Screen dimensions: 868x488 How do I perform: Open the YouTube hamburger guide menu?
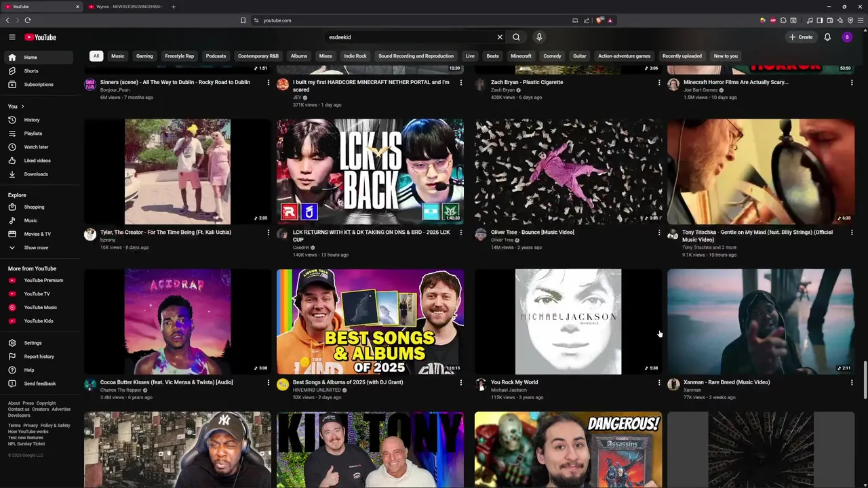click(x=12, y=37)
